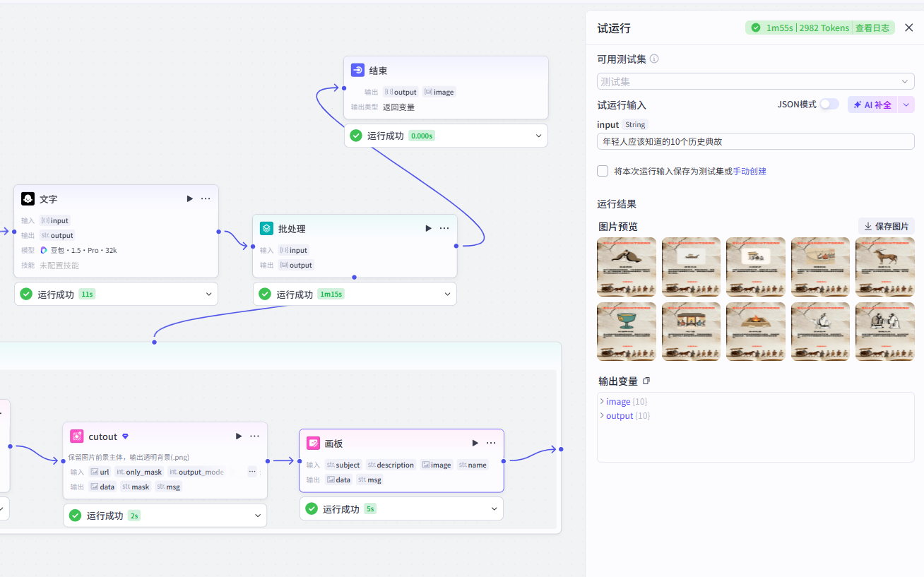The height and width of the screenshot is (577, 924).
Task: Run the 批处理 node with play icon
Action: pyautogui.click(x=428, y=228)
